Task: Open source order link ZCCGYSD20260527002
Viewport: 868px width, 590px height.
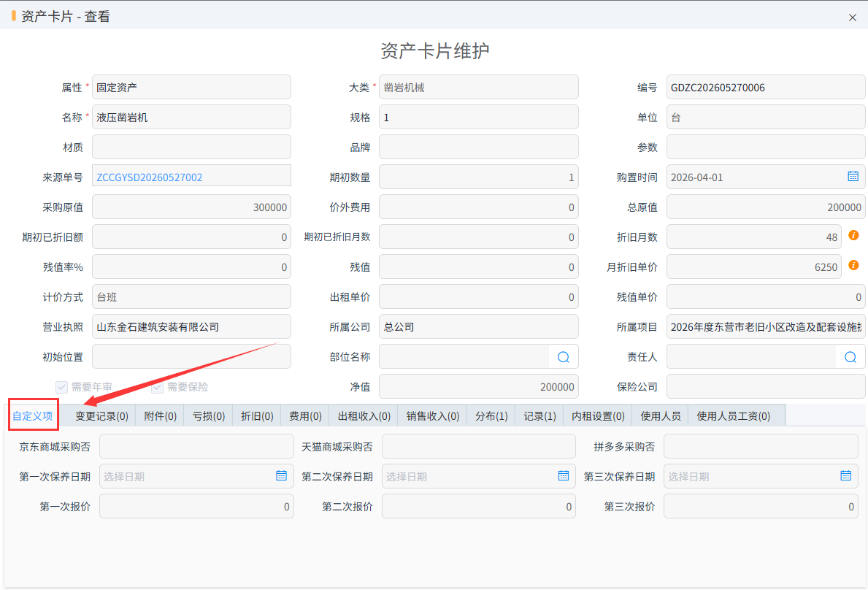Action: tap(150, 177)
